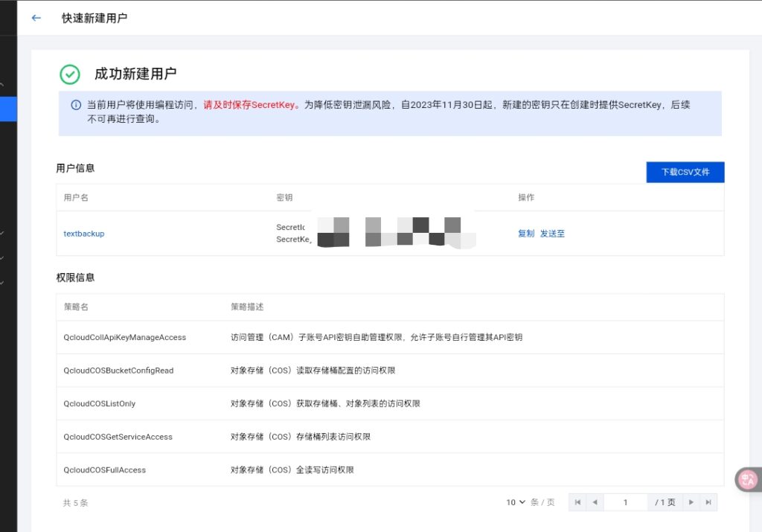The image size is (762, 532).
Task: Click the 策略描述 column header
Action: 247,307
